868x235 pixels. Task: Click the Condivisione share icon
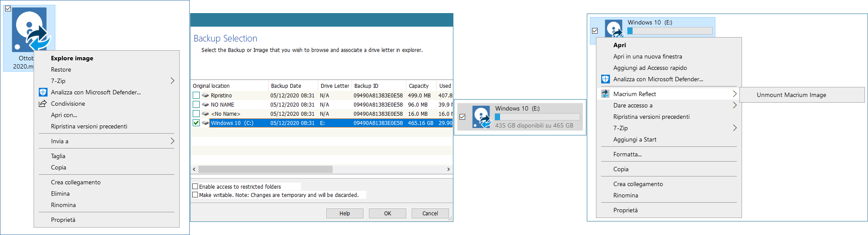tap(43, 104)
